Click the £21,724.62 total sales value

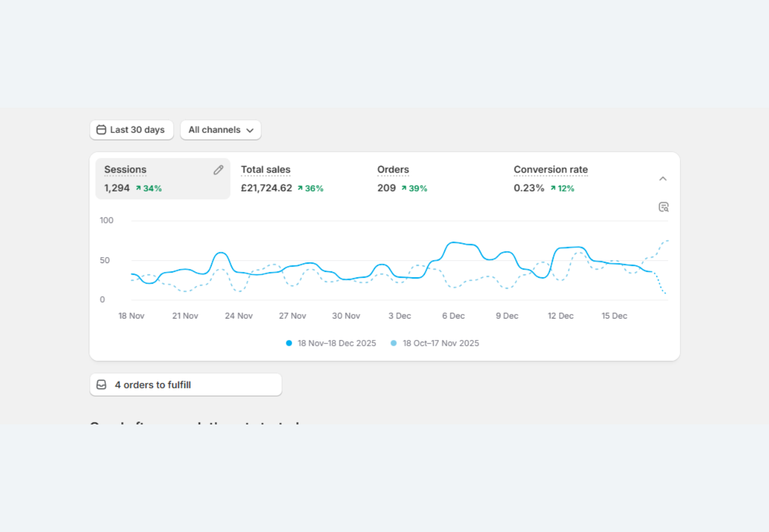266,189
